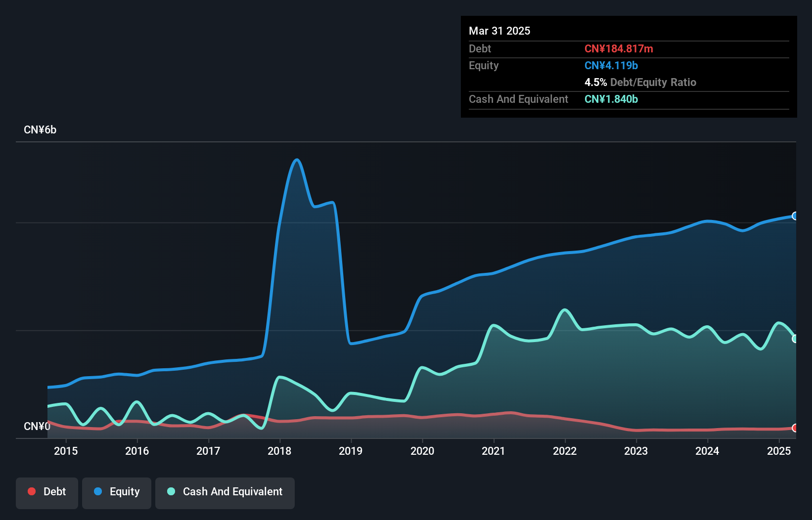Click the 2017 x-axis label
Screen dimensions: 812x520
[x=208, y=451]
